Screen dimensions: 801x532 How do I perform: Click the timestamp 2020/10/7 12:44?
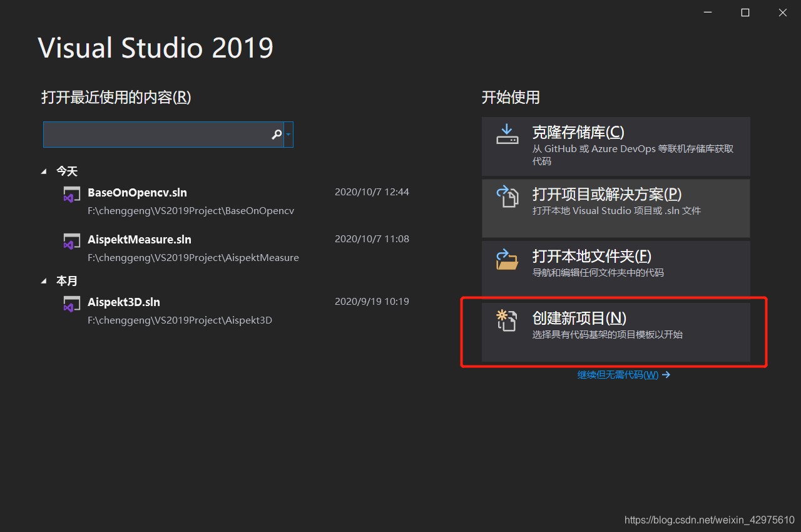tap(372, 192)
